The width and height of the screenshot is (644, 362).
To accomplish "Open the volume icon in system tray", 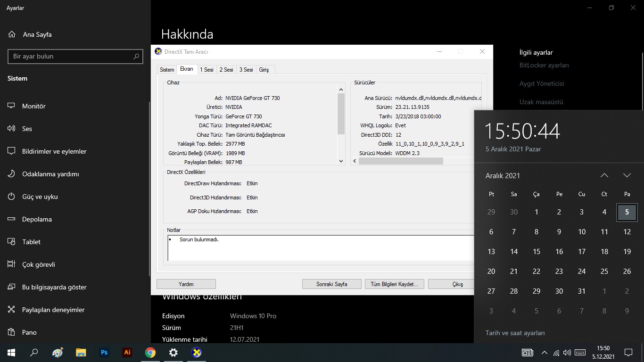I will [567, 353].
